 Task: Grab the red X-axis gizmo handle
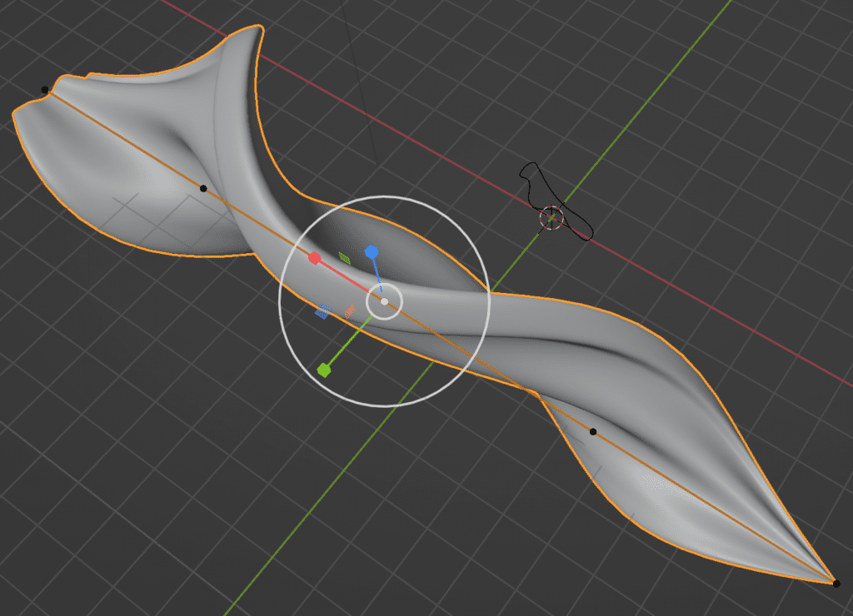314,258
